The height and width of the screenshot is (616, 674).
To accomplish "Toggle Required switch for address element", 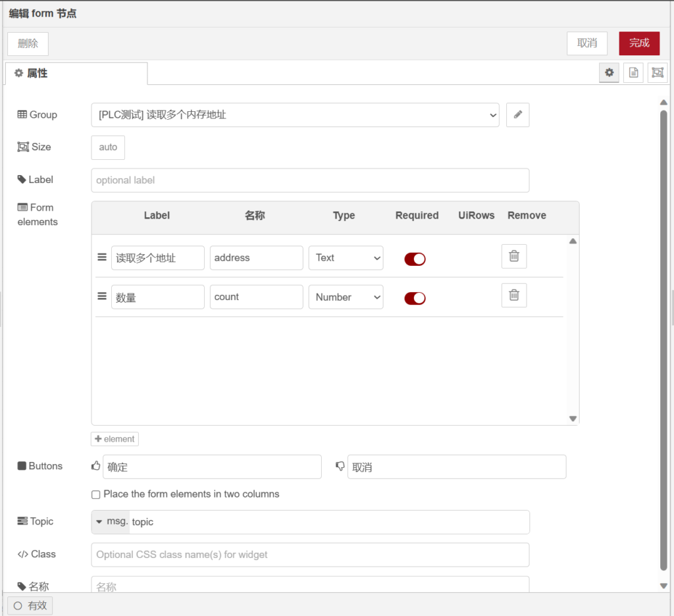I will point(415,259).
